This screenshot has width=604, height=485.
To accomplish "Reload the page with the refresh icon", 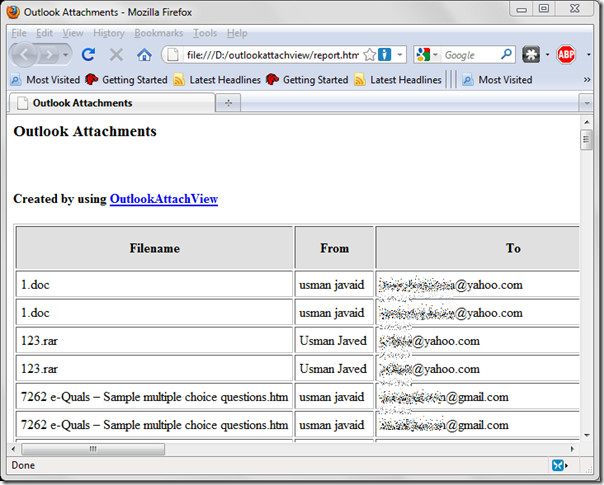I will tap(88, 55).
